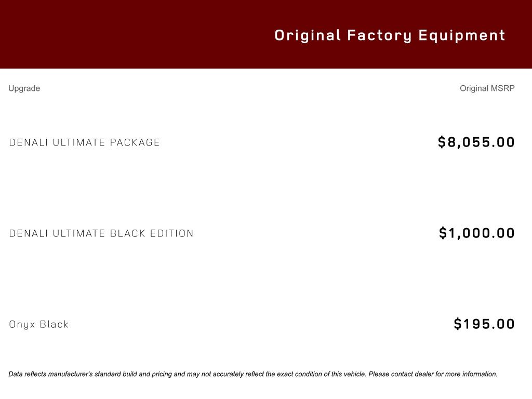Open the DENALI ULTIMATE BLACK EDITION entry
This screenshot has height=399, width=532.
tap(101, 233)
